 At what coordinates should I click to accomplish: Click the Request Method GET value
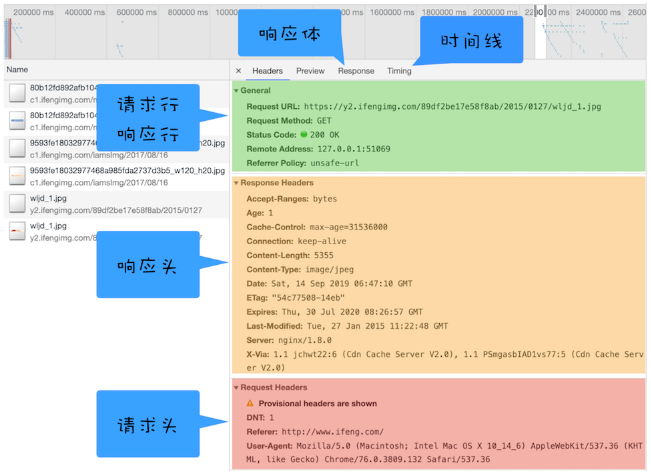[x=324, y=121]
